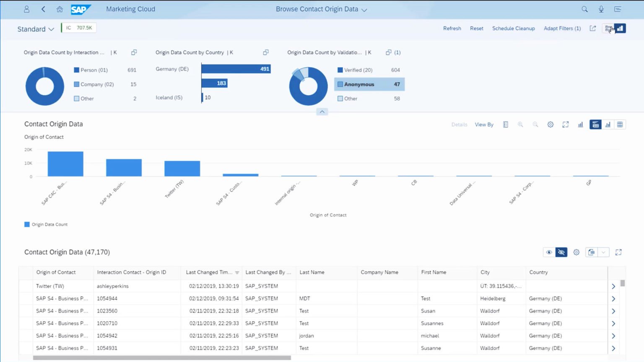Open chart settings gear icon
Image resolution: width=644 pixels, height=362 pixels.
551,125
